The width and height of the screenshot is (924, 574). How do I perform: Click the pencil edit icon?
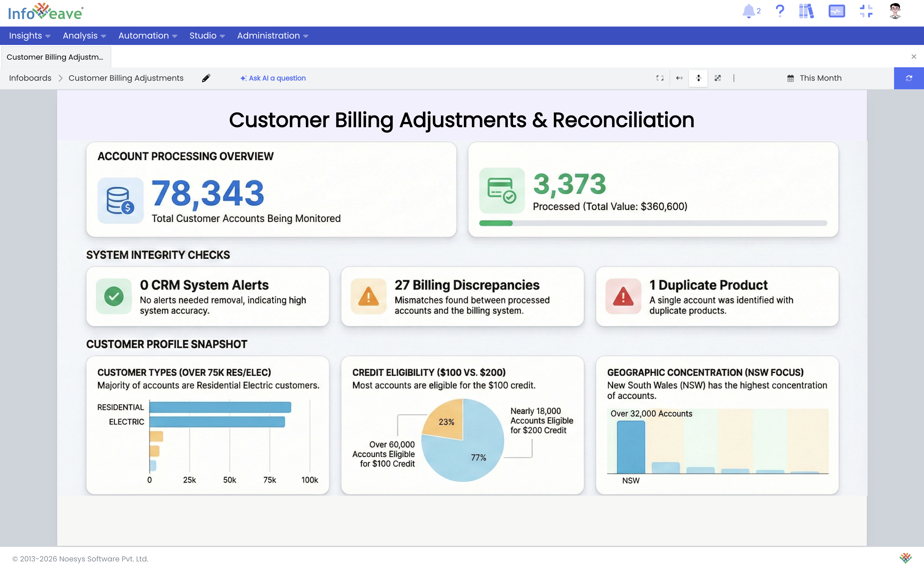(206, 78)
